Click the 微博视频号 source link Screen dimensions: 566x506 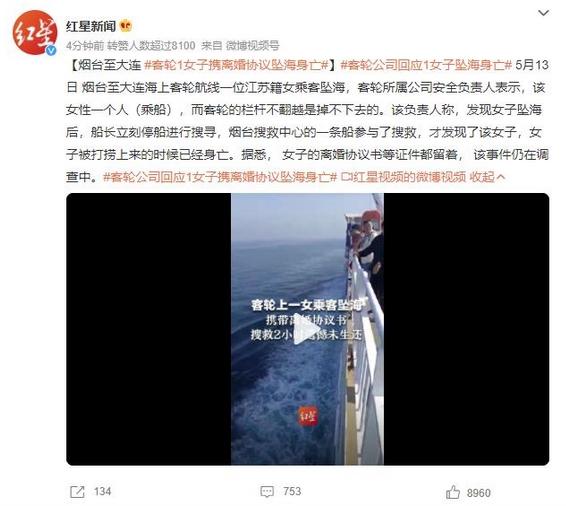coord(252,45)
